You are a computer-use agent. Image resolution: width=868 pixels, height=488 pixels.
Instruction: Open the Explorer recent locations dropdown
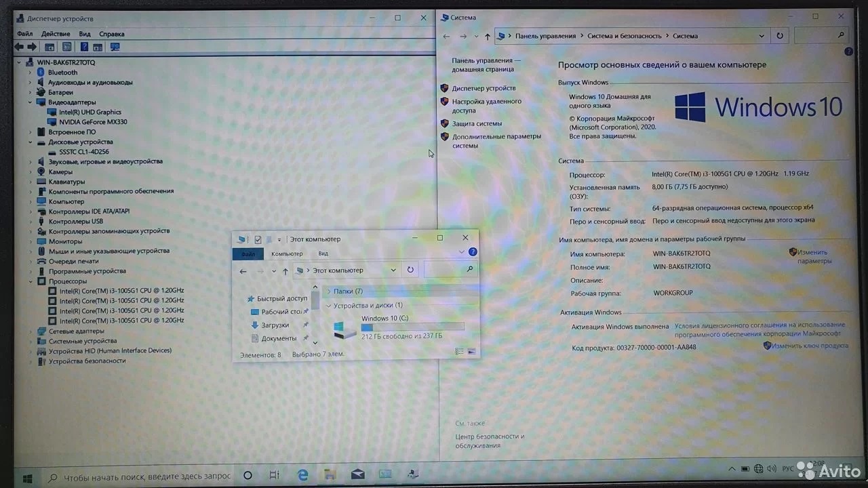[274, 271]
